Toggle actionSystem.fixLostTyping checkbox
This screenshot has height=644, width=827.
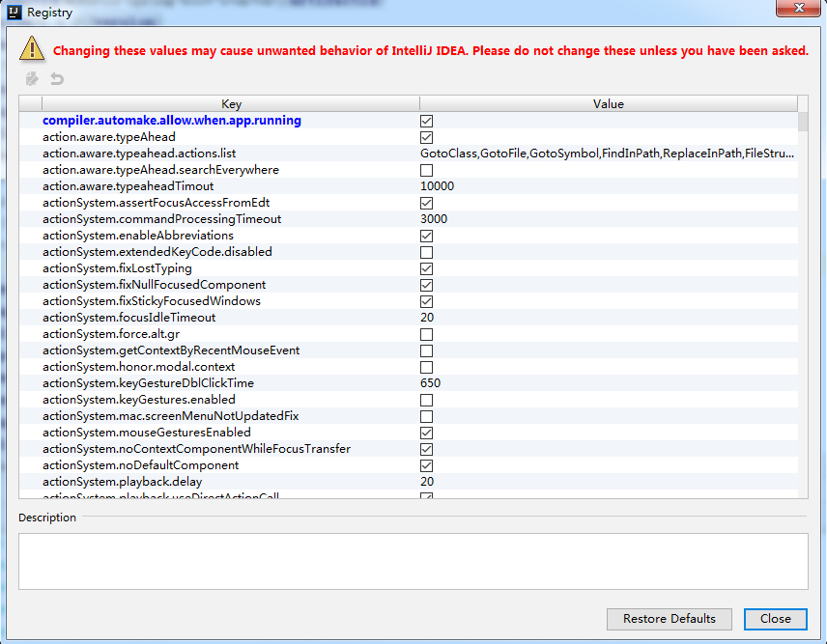(426, 268)
